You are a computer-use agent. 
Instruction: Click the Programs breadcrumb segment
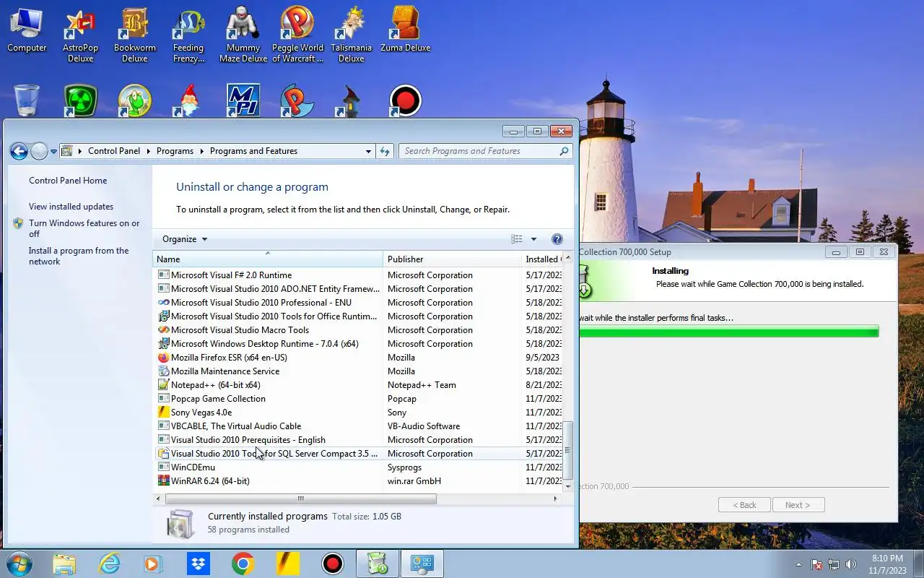(175, 151)
